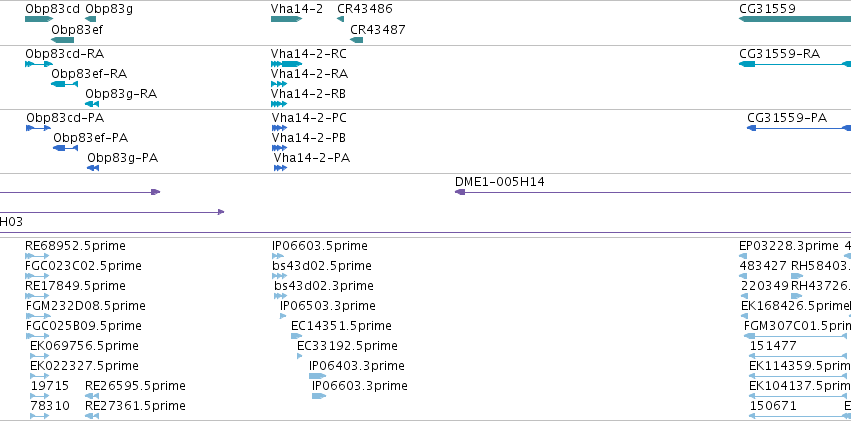Select the CR43487 gene glyph

click(357, 40)
